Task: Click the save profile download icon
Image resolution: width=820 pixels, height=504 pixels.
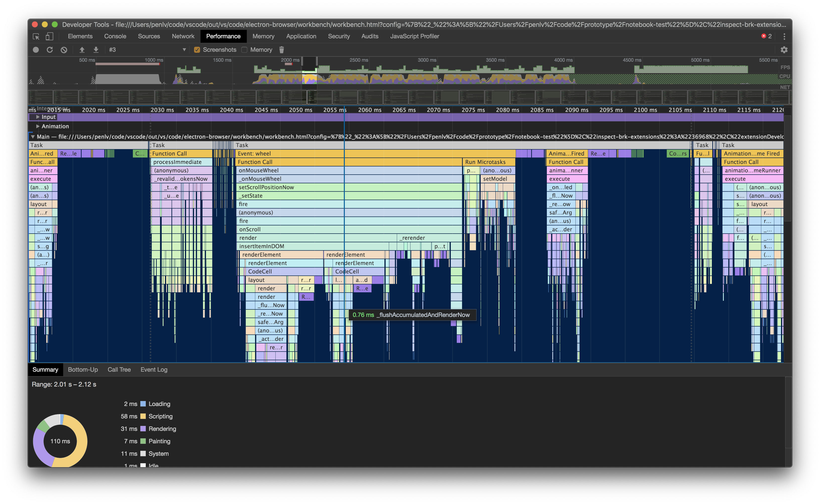Action: [96, 50]
